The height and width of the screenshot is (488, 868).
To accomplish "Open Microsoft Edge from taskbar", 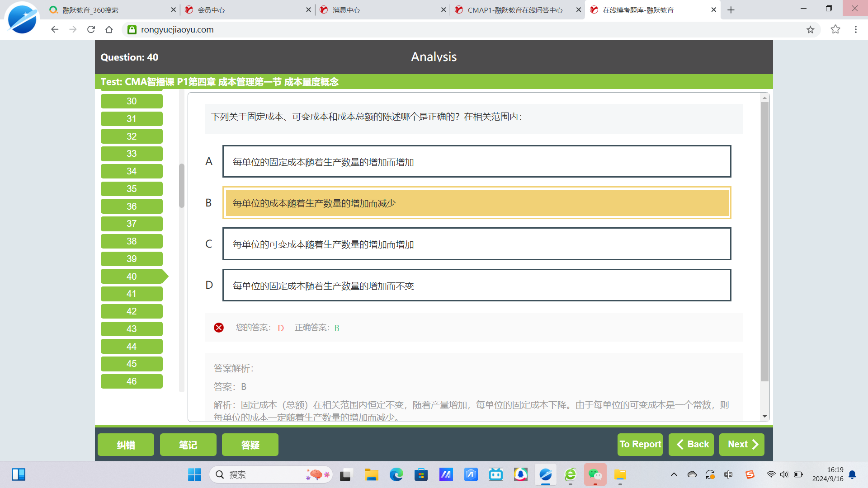I will 396,474.
